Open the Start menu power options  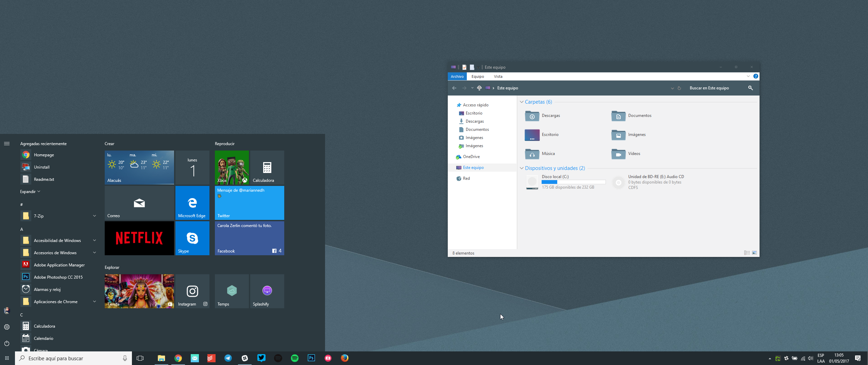[7, 343]
